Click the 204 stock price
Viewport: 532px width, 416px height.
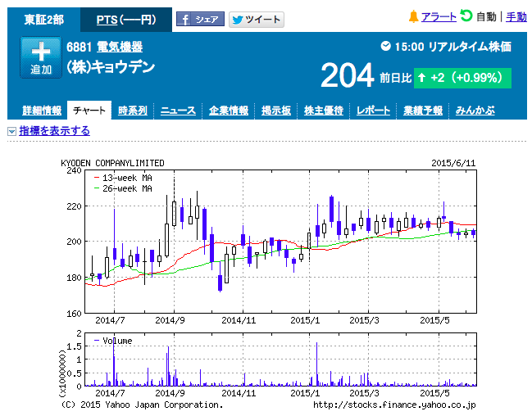click(347, 75)
